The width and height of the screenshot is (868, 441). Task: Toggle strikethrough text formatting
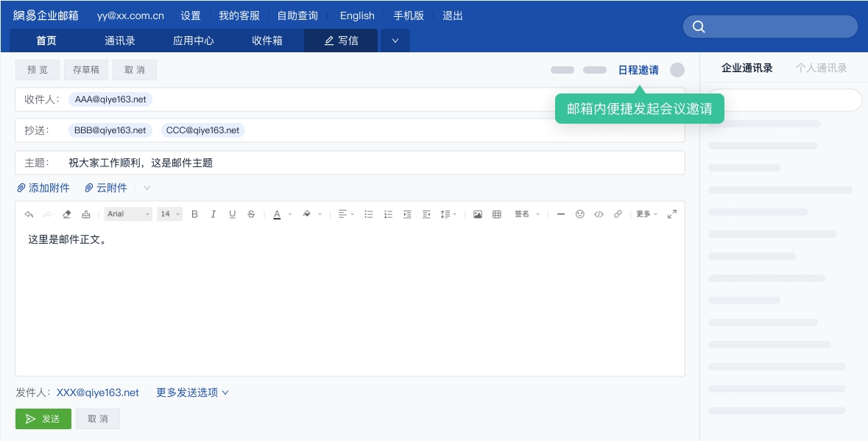point(251,214)
